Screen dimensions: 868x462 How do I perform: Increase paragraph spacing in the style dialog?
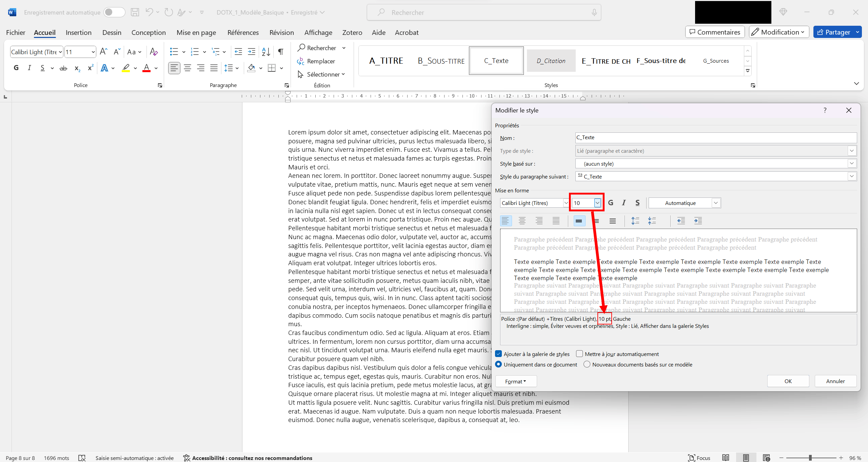[x=635, y=221]
